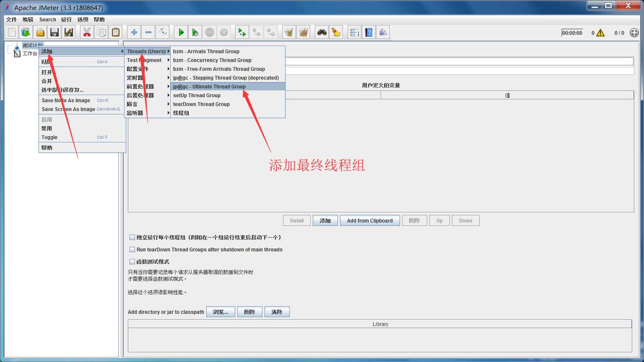The height and width of the screenshot is (362, 644).
Task: Expand the Threads (Users) submenu
Action: click(x=148, y=52)
